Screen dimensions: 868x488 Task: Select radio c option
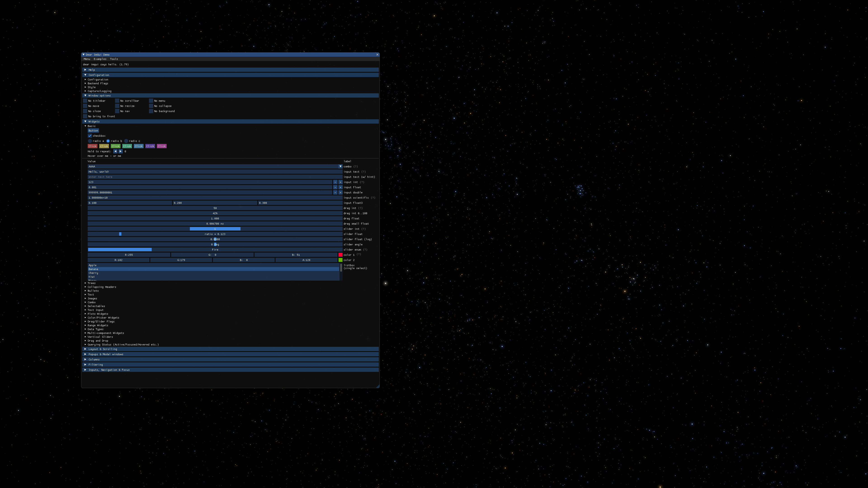pyautogui.click(x=126, y=141)
